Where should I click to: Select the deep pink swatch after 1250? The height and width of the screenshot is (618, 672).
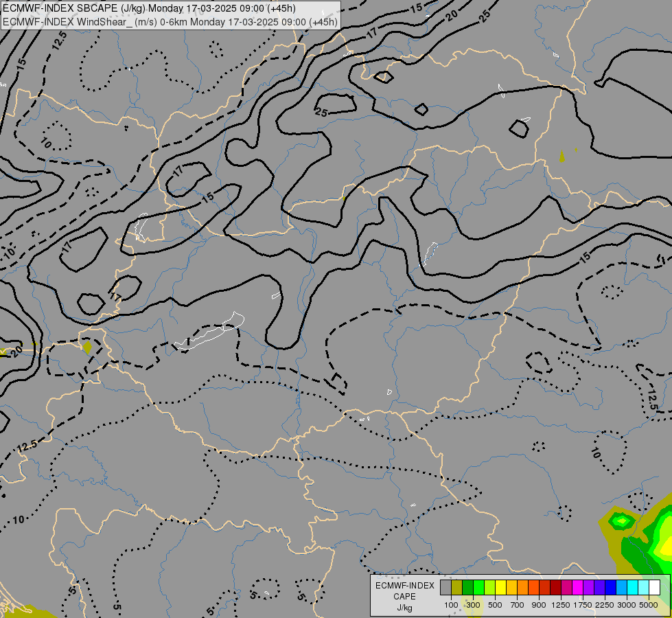tap(566, 588)
